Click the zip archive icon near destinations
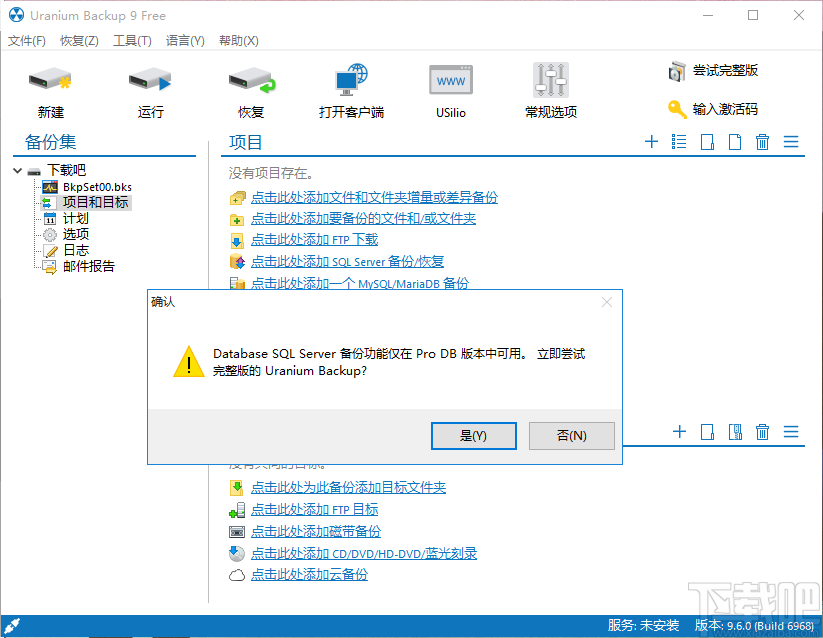The width and height of the screenshot is (823, 638). [735, 432]
